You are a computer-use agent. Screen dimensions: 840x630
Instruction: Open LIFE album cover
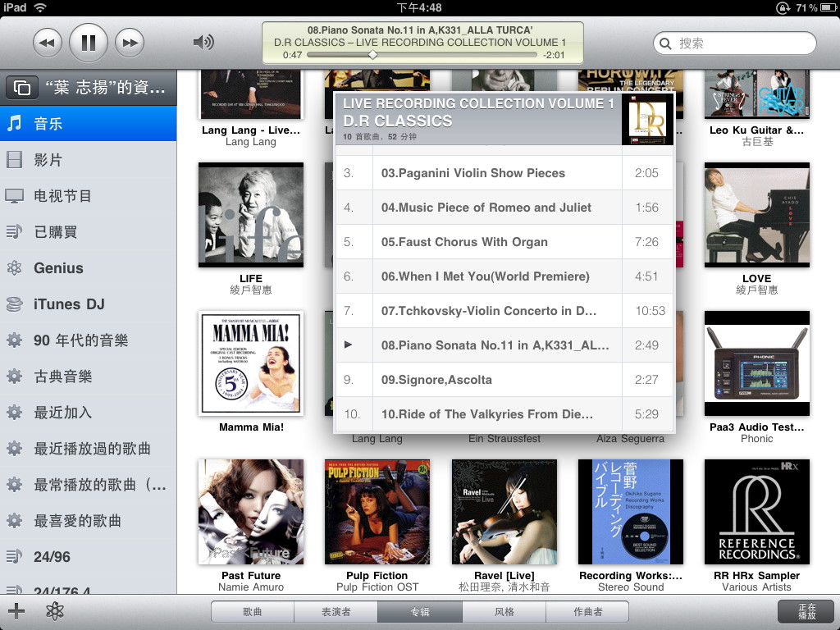tap(251, 215)
